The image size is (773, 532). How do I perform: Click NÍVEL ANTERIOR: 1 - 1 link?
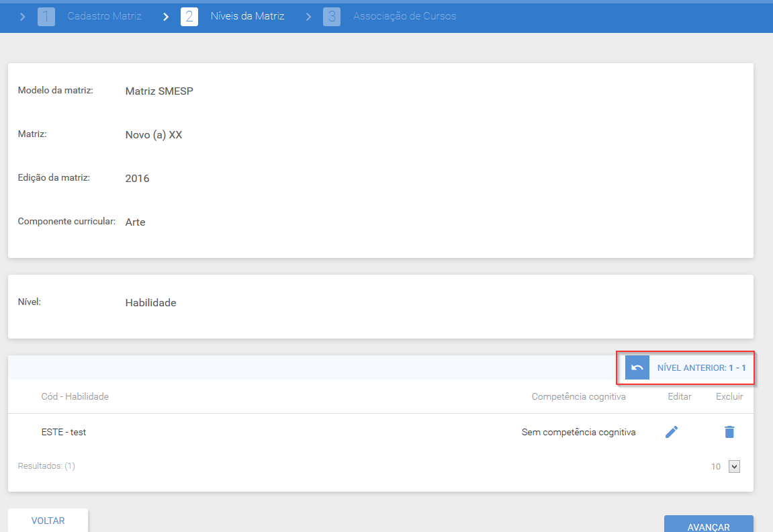702,368
